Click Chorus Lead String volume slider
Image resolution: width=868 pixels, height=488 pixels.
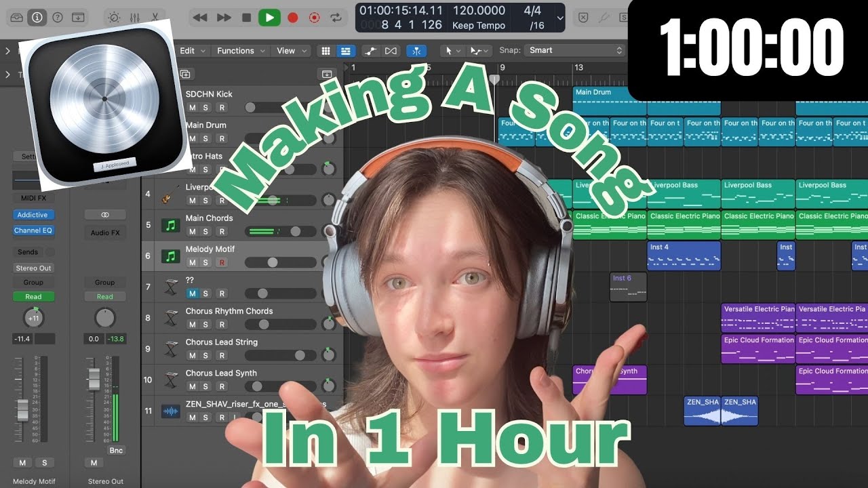(280, 355)
